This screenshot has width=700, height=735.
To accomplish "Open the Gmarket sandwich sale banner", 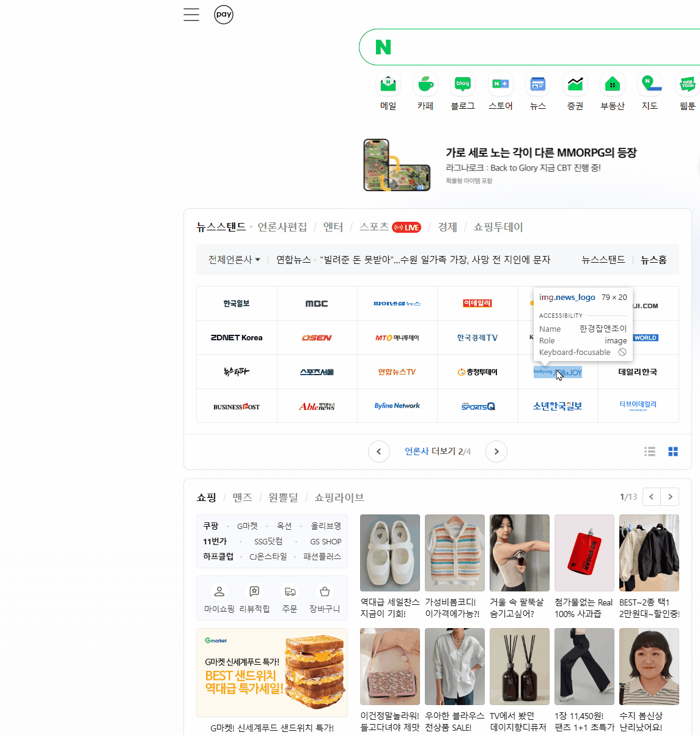I will [x=272, y=673].
